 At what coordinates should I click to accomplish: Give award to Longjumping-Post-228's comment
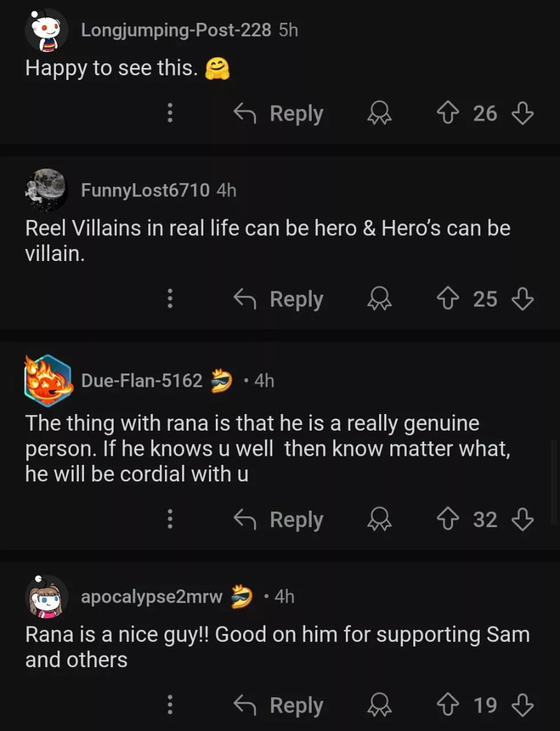379,113
